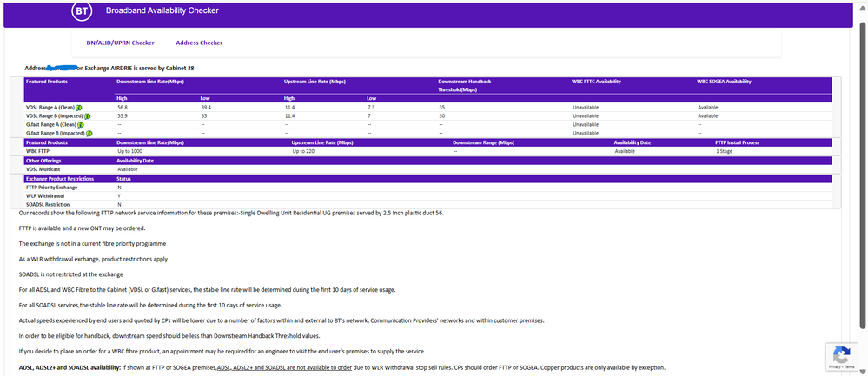Click the Broadband Availability Checker title
Viewport: 868px width, 376px height.
(x=162, y=10)
